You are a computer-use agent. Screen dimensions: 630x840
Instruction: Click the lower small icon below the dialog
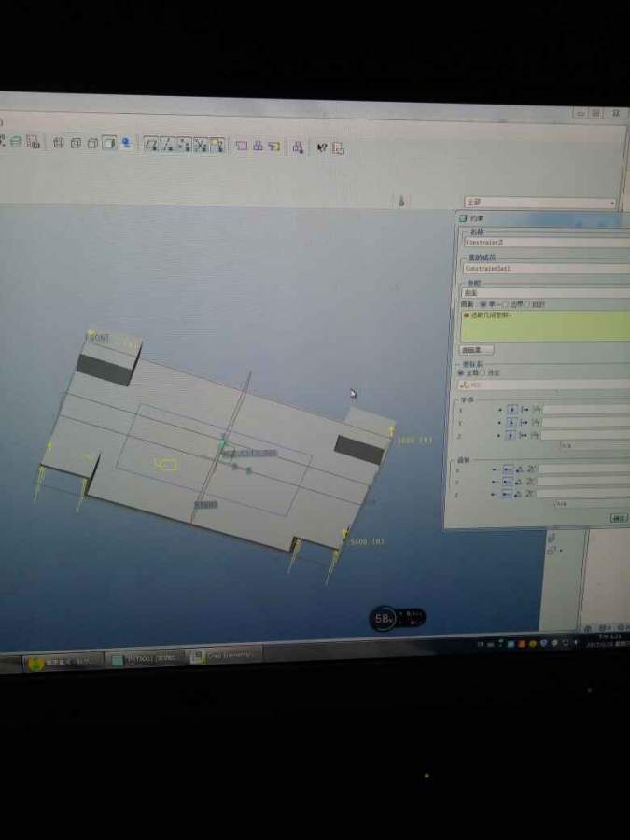553,551
